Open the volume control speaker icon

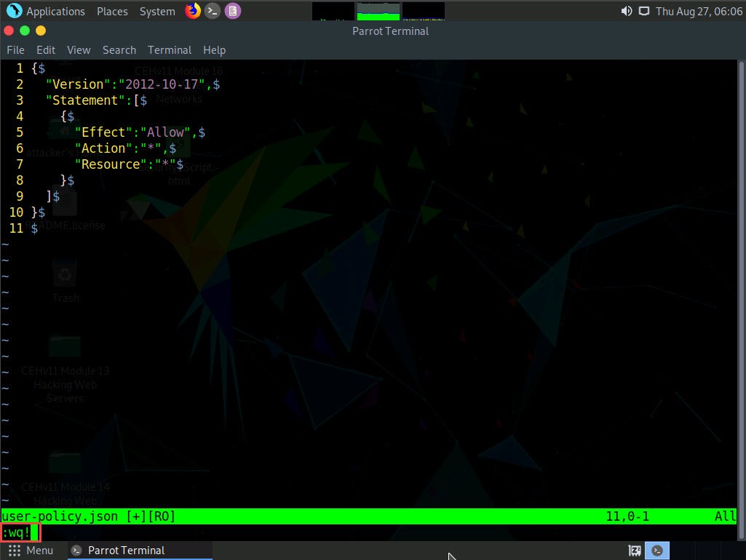pyautogui.click(x=626, y=11)
